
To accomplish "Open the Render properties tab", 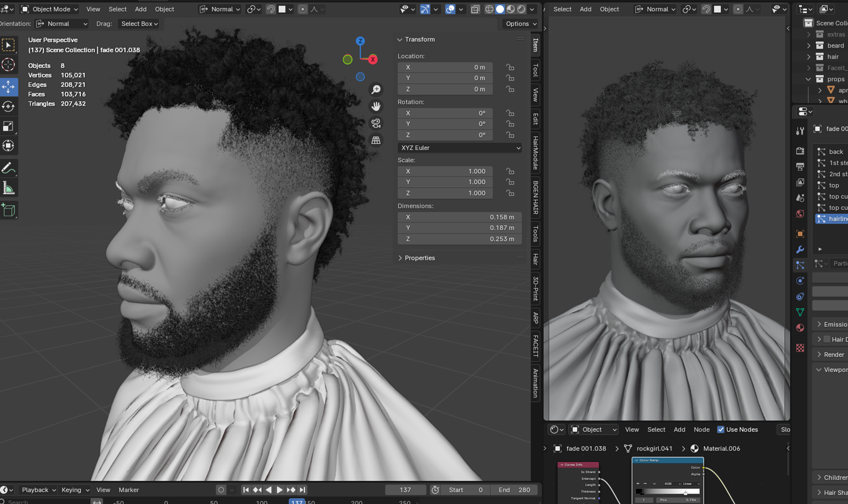I will click(800, 150).
